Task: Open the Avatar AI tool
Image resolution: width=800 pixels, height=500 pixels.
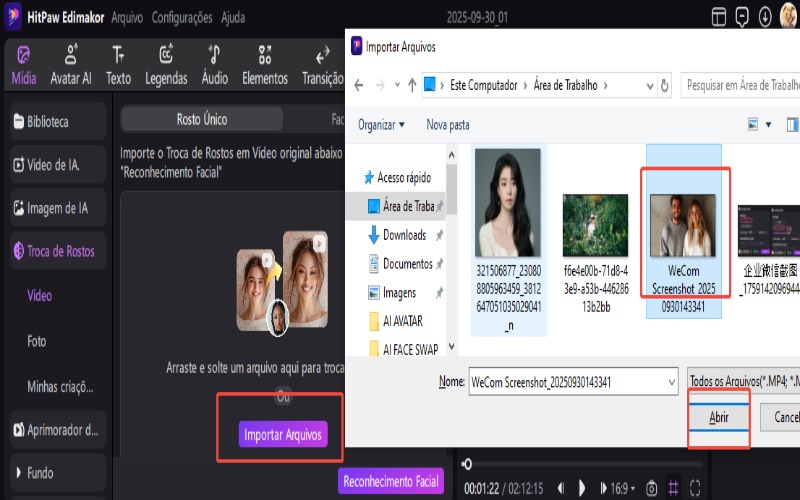Action: point(70,65)
